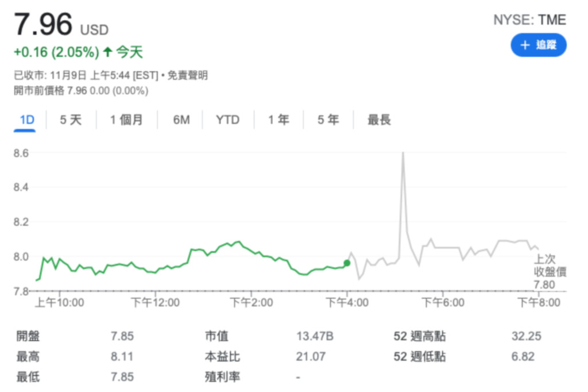Show the 1 個月 chart range
This screenshot has height=392, width=588.
point(126,120)
